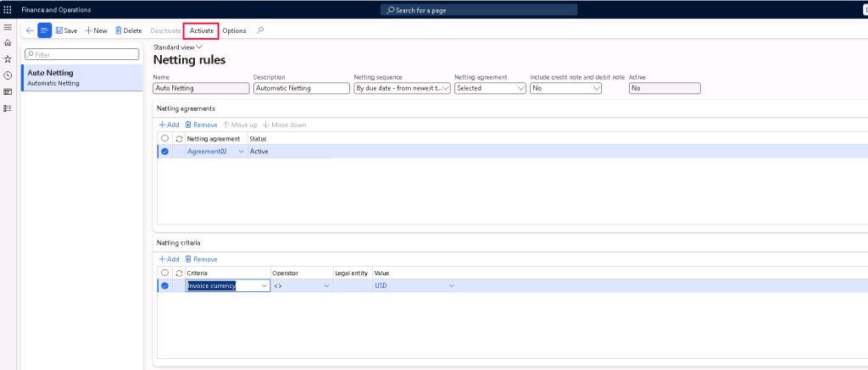868x370 pixels.
Task: Open the Include credit note dropdown
Action: point(597,88)
